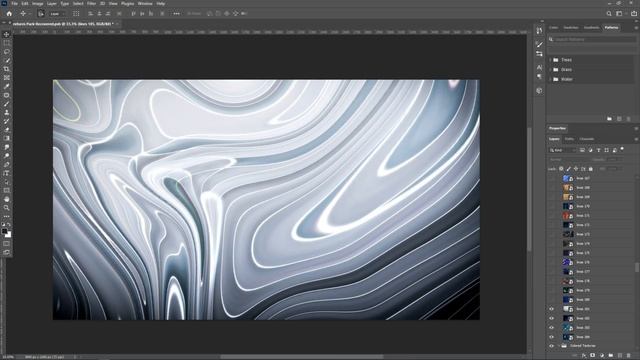The image size is (640, 360).
Task: Hide the lines 184 layer
Action: [551, 337]
